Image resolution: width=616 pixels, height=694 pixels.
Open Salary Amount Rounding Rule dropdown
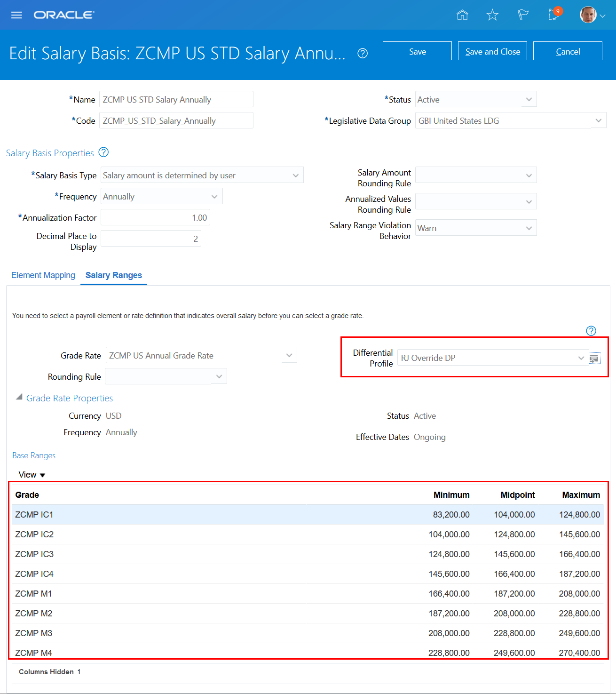coord(476,175)
